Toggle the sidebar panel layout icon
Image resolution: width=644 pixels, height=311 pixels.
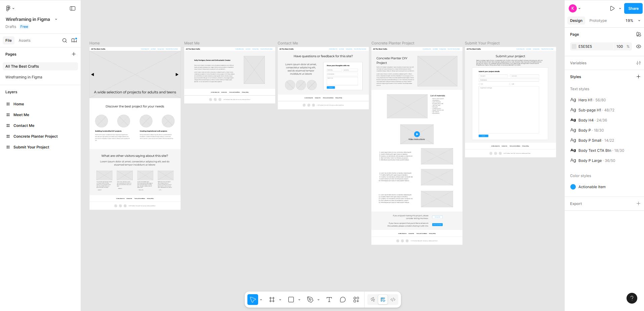coord(73,8)
